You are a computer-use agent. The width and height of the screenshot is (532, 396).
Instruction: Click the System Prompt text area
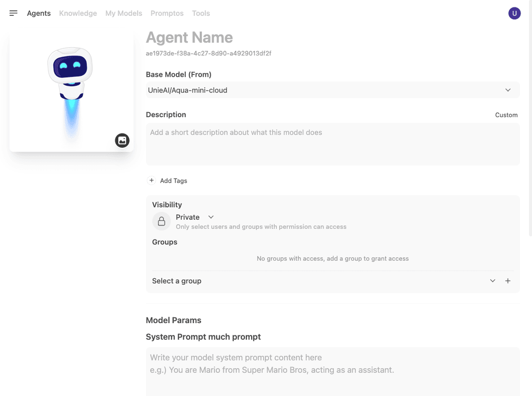click(x=332, y=371)
